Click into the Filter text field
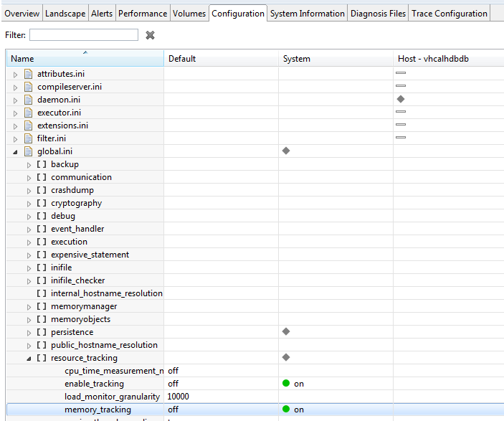Viewport: 504px width, 421px height. point(83,35)
